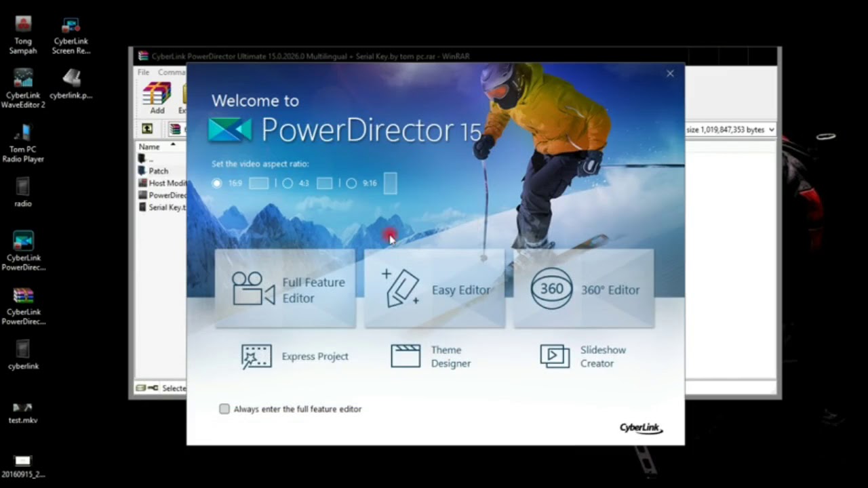
Task: Open CyberLink Screen Recorder desktop icon
Action: click(71, 36)
